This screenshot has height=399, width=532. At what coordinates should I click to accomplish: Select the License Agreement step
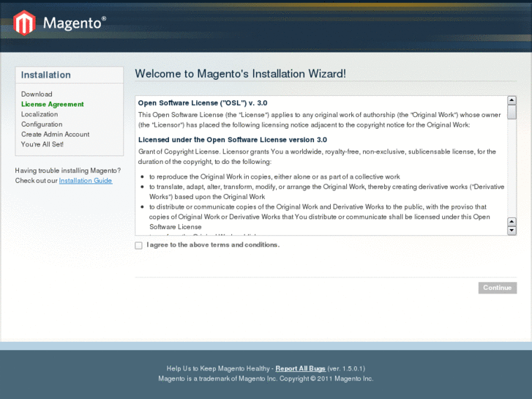pos(52,104)
